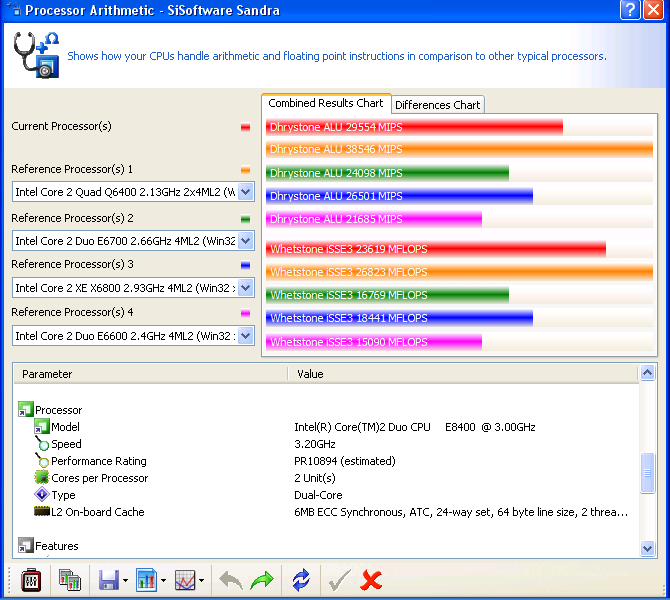The height and width of the screenshot is (600, 670).
Task: Click the green Dhrystone ALU 24098 MIPS bar
Action: tap(387, 173)
